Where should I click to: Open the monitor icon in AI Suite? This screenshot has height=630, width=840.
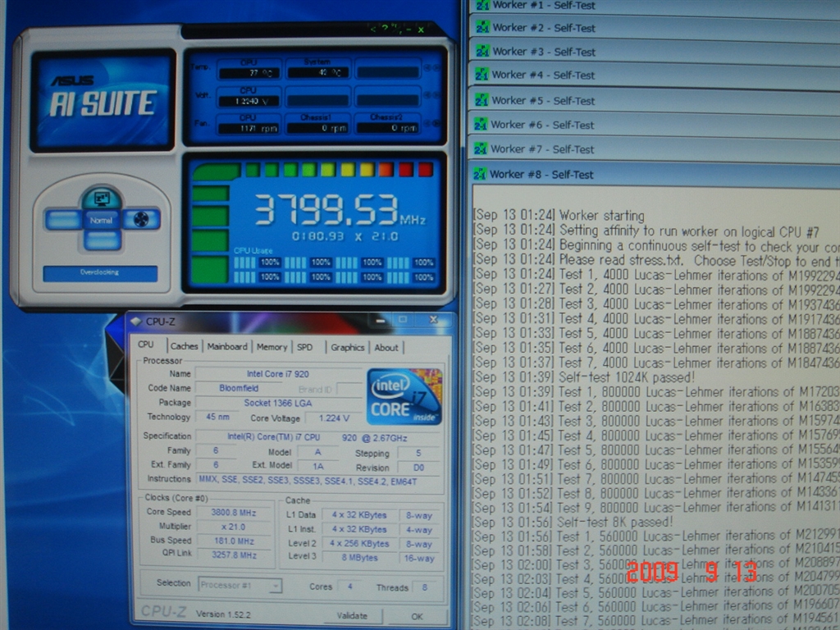(x=102, y=199)
